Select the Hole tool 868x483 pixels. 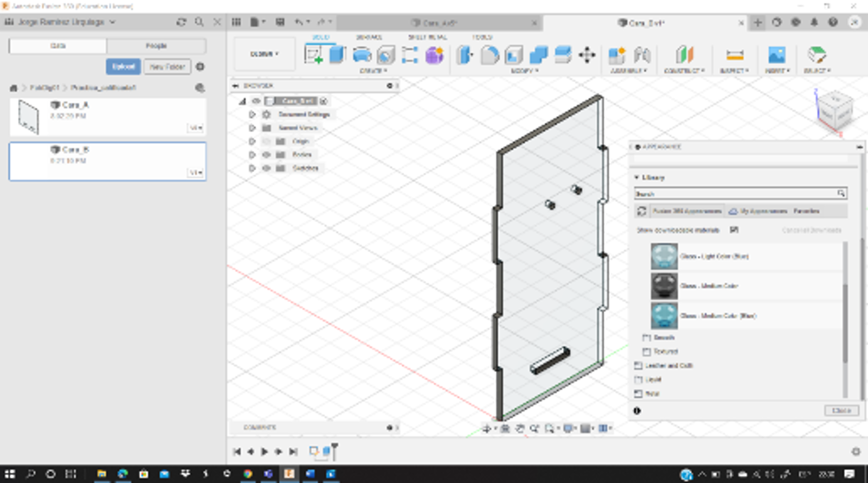pos(386,55)
